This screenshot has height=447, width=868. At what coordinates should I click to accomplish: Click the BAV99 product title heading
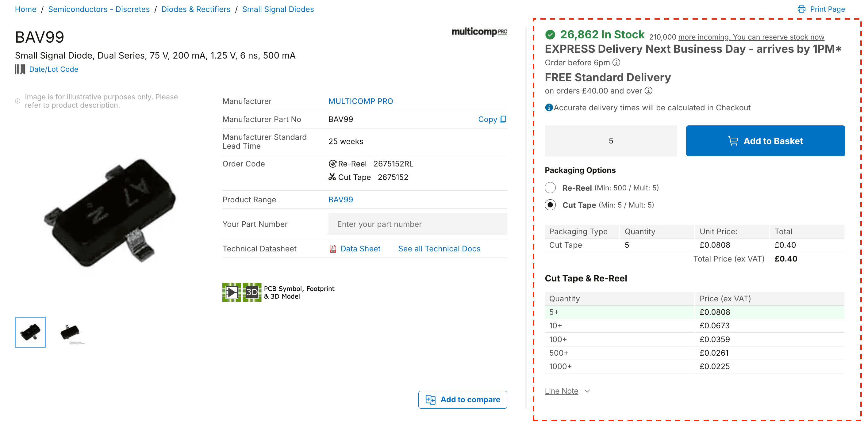click(x=40, y=37)
